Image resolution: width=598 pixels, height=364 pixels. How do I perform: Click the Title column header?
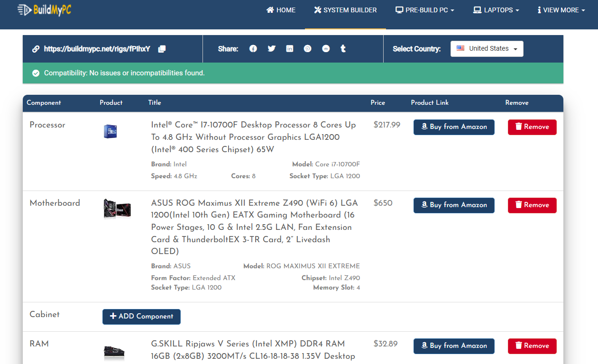point(155,103)
